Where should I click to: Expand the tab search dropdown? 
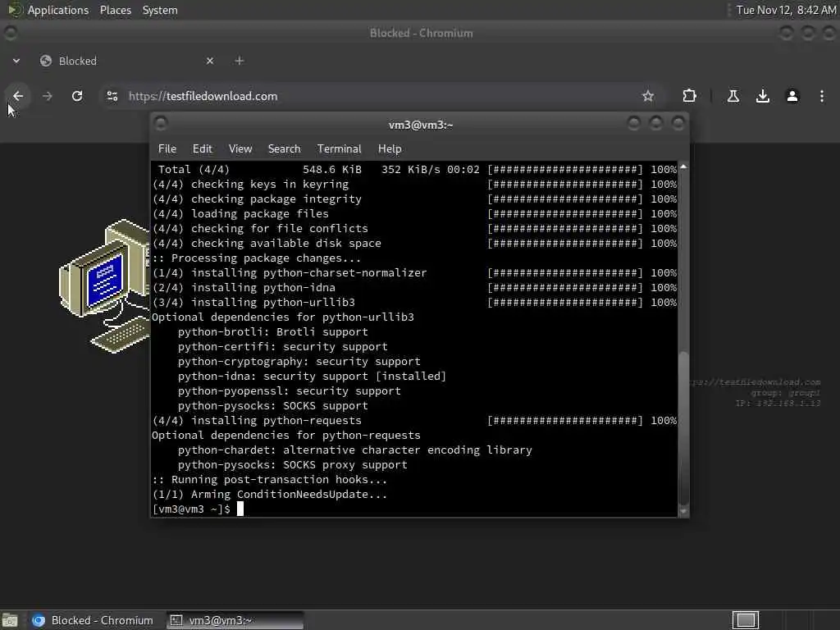coord(16,61)
